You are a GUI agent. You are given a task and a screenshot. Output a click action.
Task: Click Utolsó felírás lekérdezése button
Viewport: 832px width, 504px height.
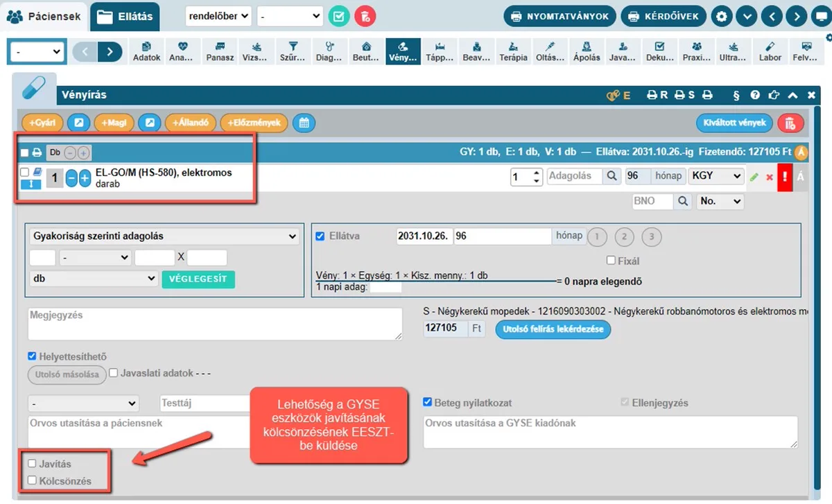click(x=553, y=329)
